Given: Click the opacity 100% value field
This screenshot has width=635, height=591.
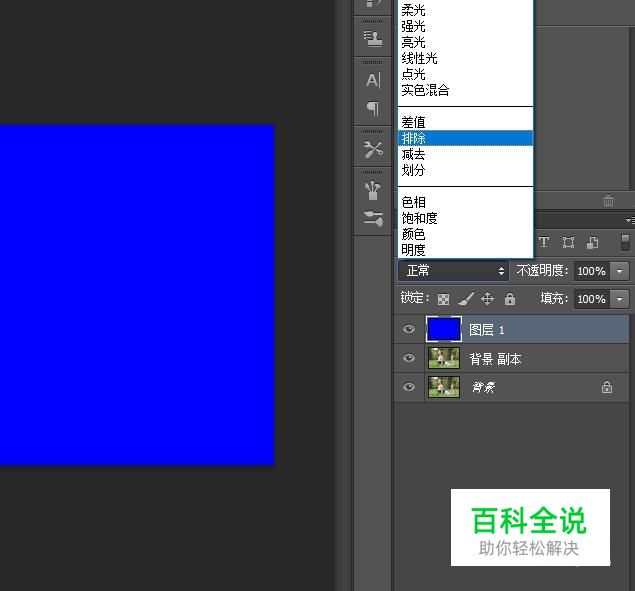Looking at the screenshot, I should pyautogui.click(x=592, y=271).
